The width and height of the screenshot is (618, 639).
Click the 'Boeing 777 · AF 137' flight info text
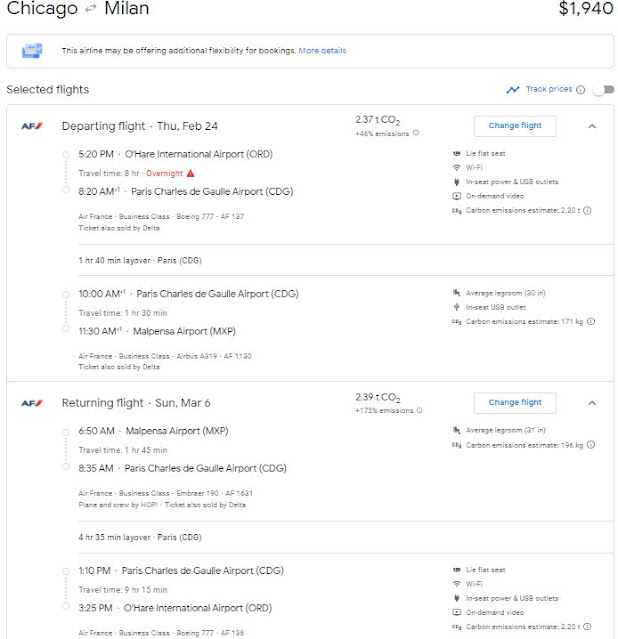(210, 216)
